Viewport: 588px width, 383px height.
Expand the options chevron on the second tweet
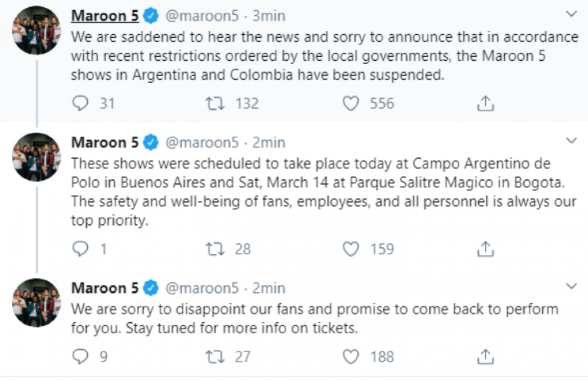pos(571,142)
